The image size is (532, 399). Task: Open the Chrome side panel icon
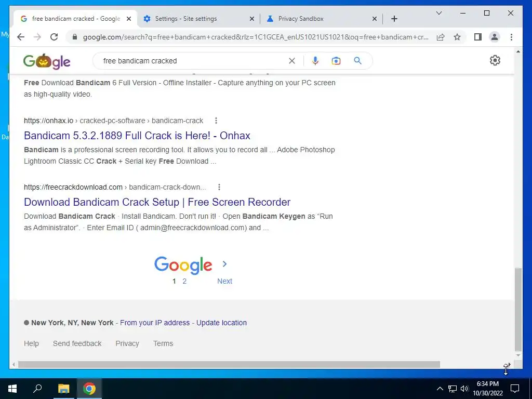[478, 37]
